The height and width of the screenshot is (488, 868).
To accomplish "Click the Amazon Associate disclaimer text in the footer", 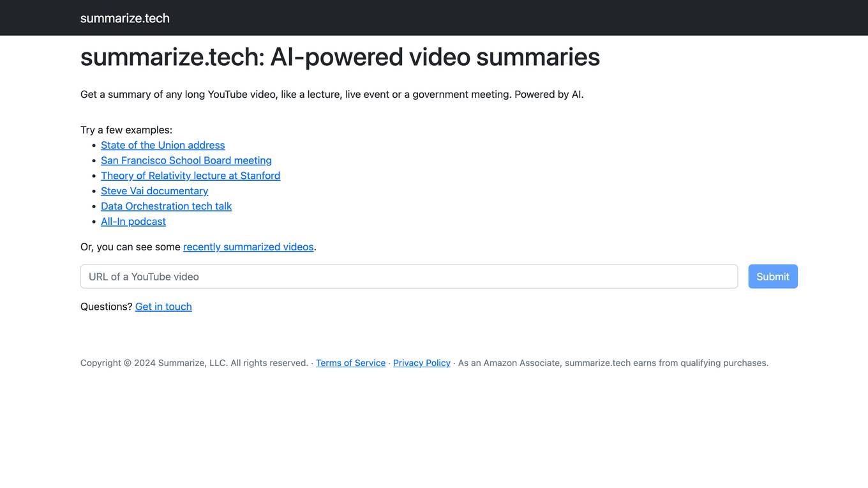I will pos(613,363).
